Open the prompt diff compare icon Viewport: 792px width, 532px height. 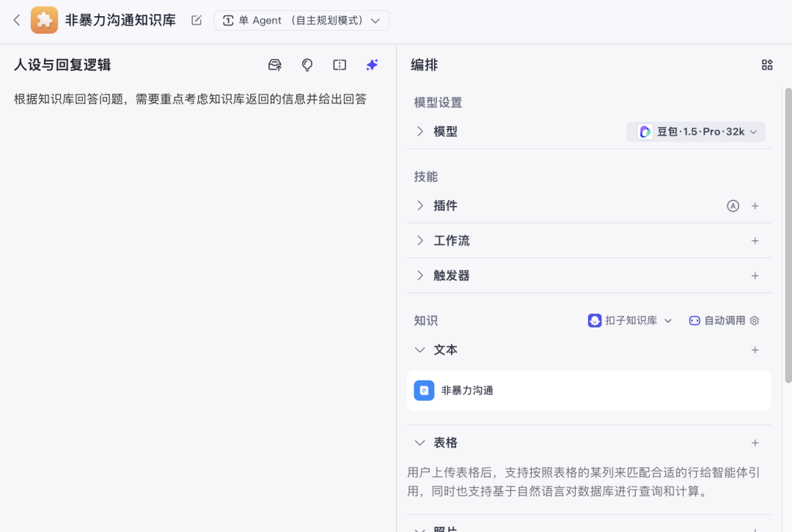pos(339,64)
